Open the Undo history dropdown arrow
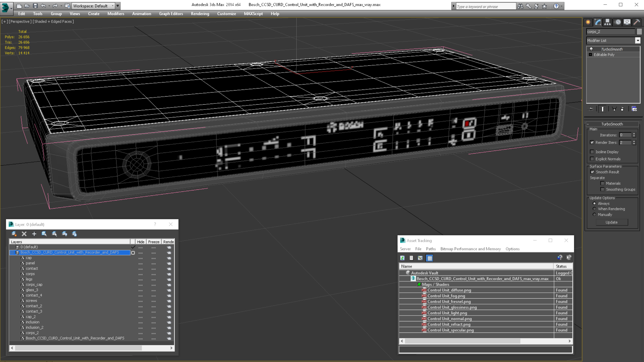 (49, 6)
